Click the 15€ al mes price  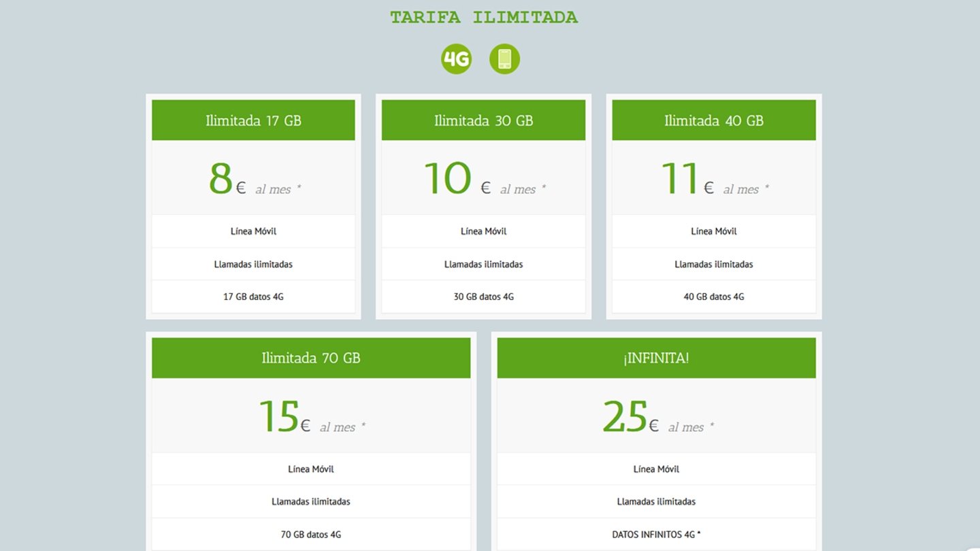pyautogui.click(x=312, y=416)
